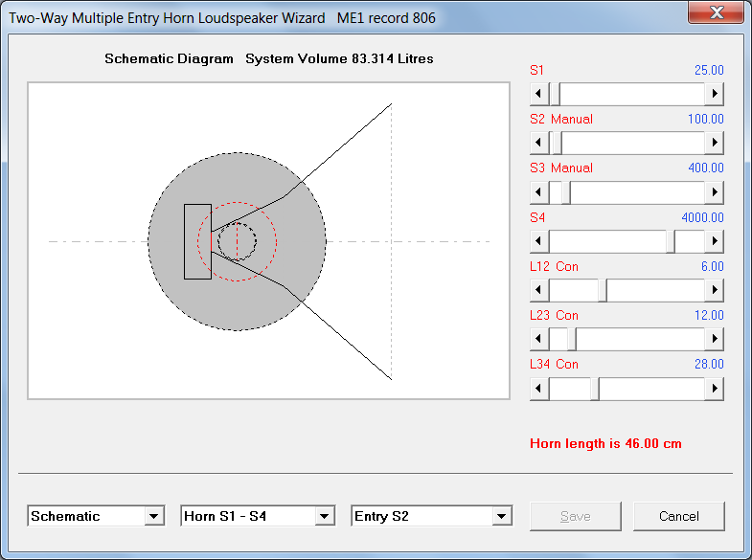Click the S4 value 4000.00
This screenshot has height=560, width=752.
[702, 217]
